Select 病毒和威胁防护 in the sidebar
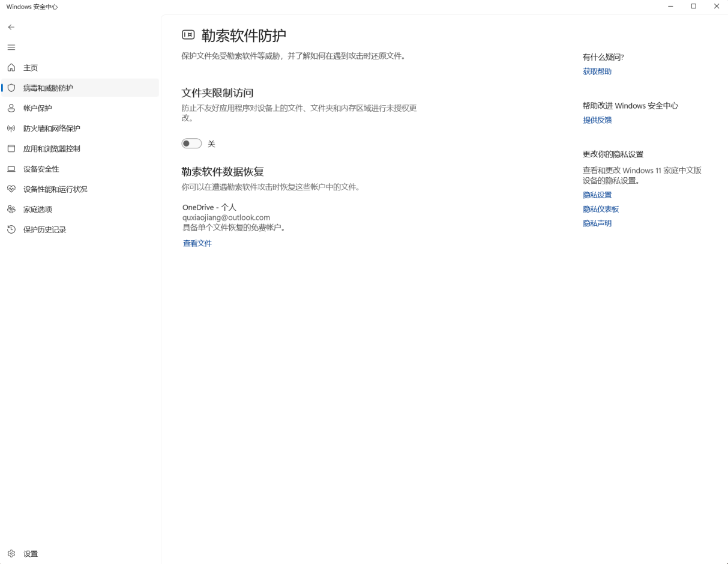Image resolution: width=728 pixels, height=564 pixels. pos(80,88)
